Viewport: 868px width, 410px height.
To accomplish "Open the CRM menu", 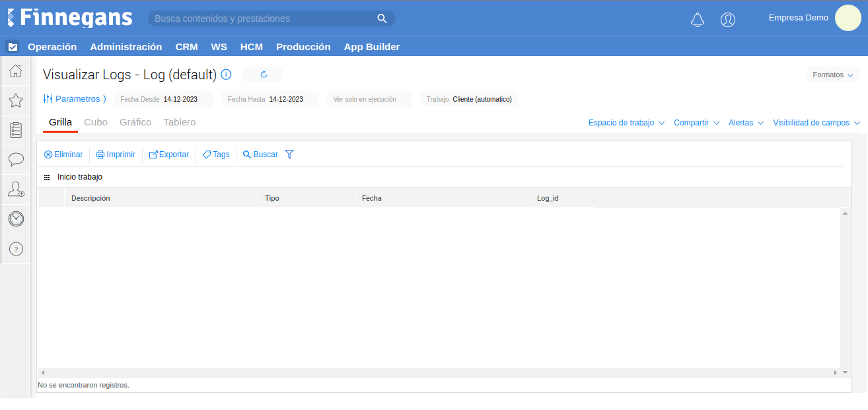I will (x=186, y=47).
